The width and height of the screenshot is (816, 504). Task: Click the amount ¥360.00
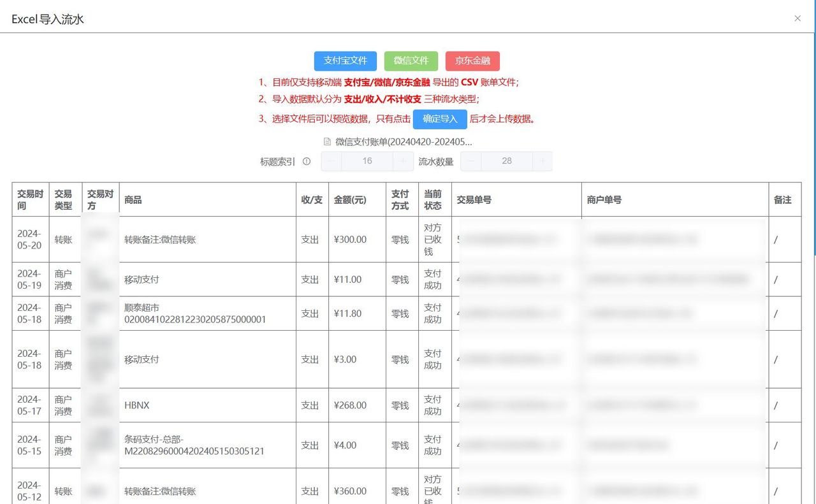point(351,491)
